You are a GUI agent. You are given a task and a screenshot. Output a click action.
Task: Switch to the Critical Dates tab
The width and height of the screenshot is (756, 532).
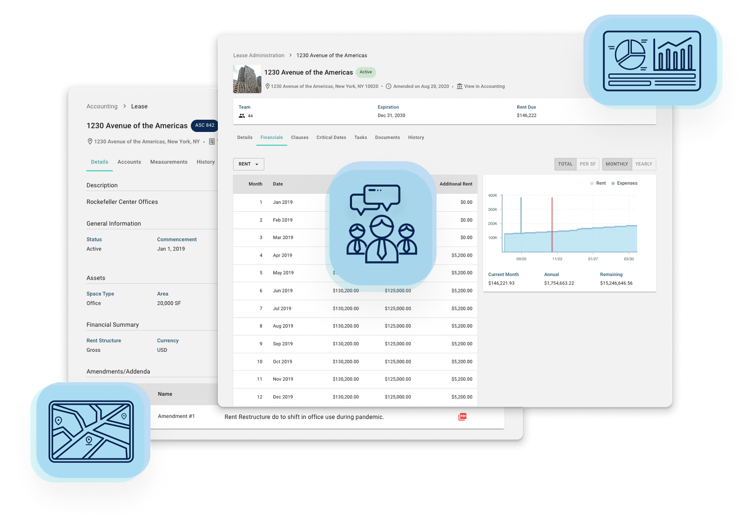[x=331, y=137]
